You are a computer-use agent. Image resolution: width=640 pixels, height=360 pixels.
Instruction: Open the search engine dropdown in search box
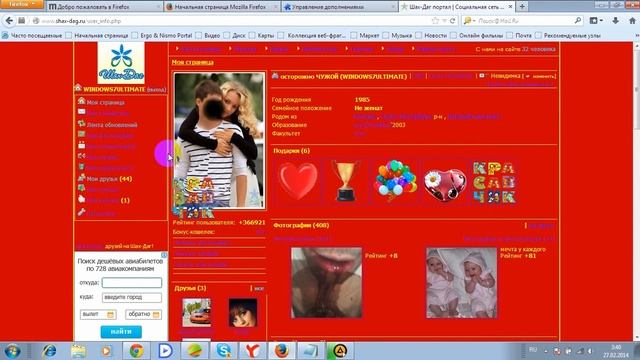coord(470,21)
